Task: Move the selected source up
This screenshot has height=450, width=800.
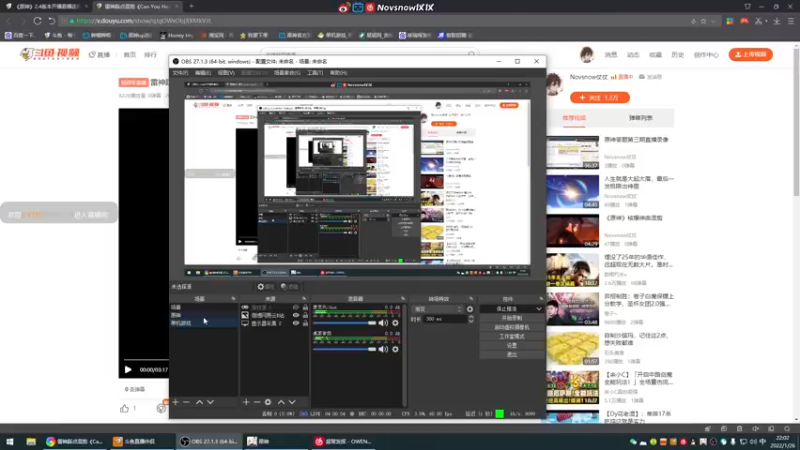Action: [281, 402]
